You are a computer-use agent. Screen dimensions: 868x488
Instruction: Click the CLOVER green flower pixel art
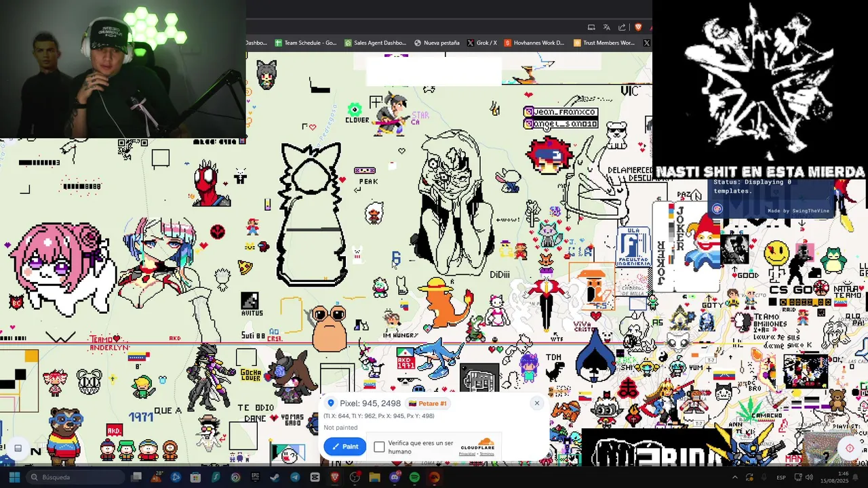click(x=354, y=109)
